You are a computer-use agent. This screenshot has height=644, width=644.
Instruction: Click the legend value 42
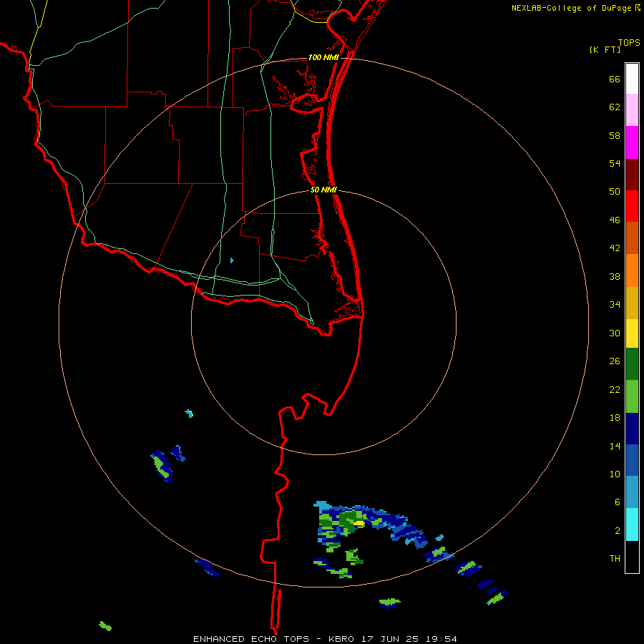615,248
